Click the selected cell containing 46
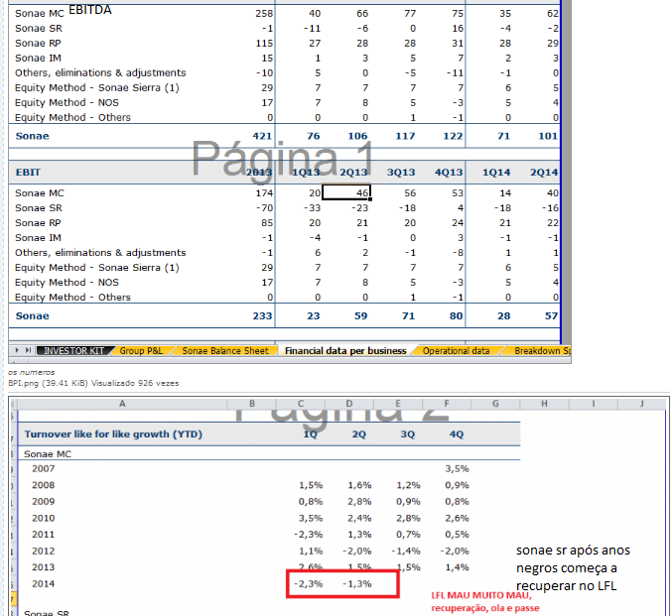This screenshot has width=672, height=616. (x=346, y=192)
